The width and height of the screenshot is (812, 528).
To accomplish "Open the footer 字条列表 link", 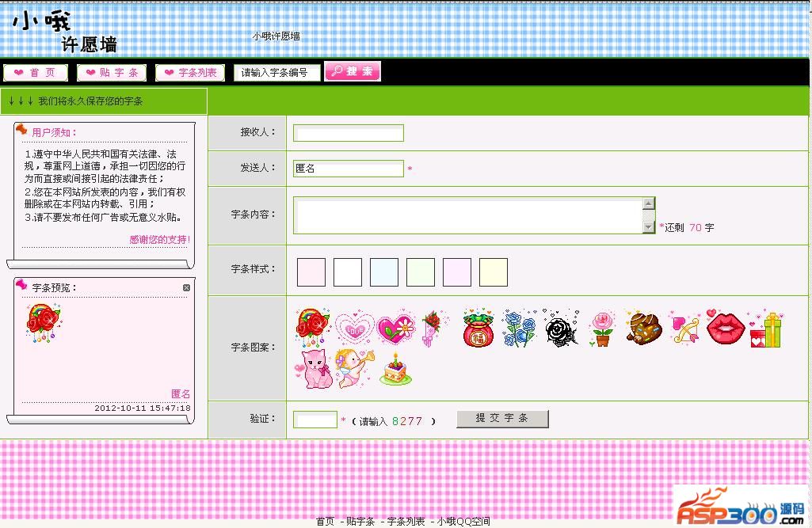I will click(x=406, y=521).
